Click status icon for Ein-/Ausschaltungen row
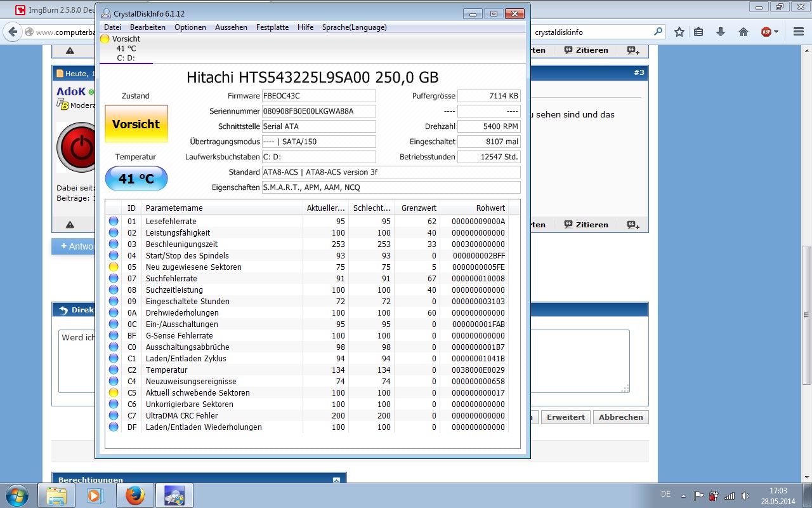The image size is (812, 508). 114,324
